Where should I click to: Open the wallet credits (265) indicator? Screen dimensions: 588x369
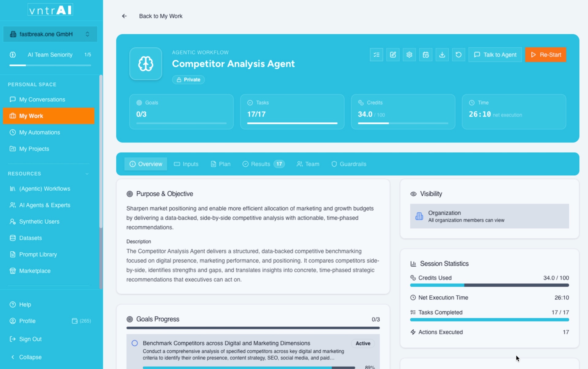[81, 321]
